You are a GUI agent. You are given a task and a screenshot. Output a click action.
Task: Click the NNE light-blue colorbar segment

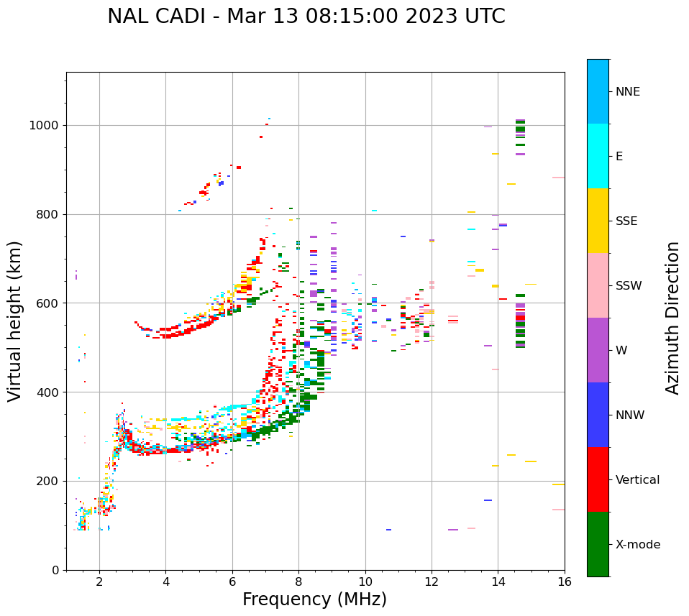(598, 91)
